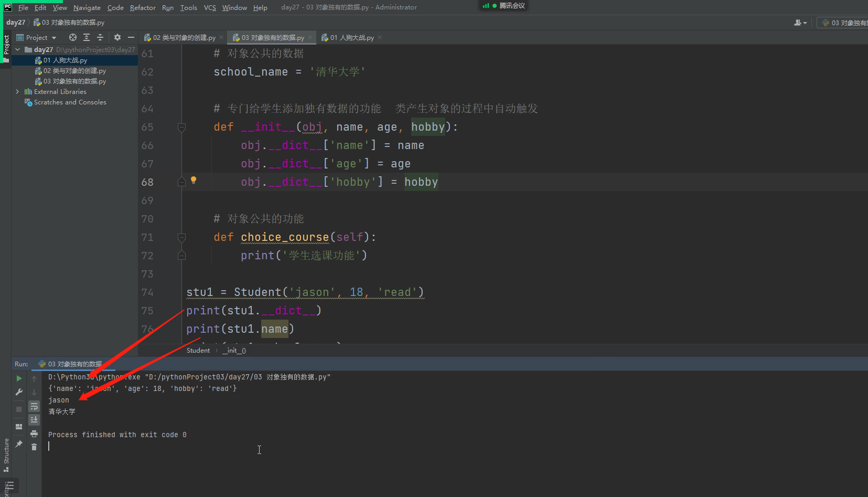Toggle scroll to end in Run console
868x497 pixels.
pyautogui.click(x=34, y=419)
